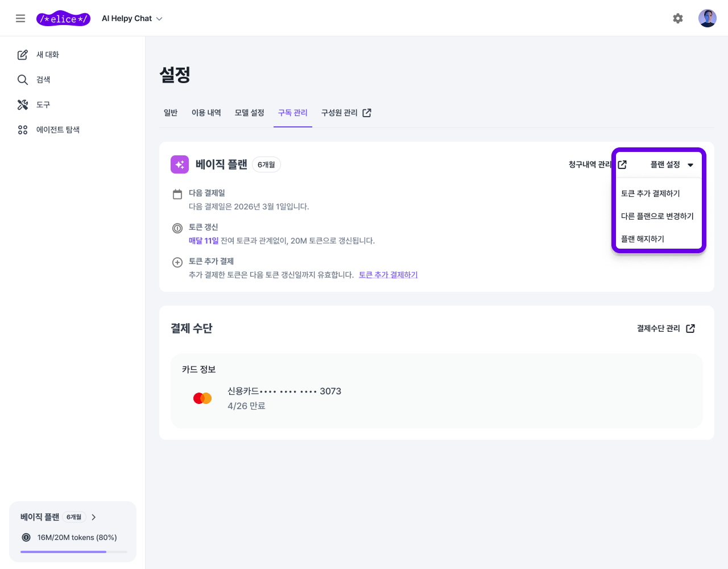The image size is (728, 569).
Task: Click the info icon next to 토큰 갱신
Action: pos(177,228)
